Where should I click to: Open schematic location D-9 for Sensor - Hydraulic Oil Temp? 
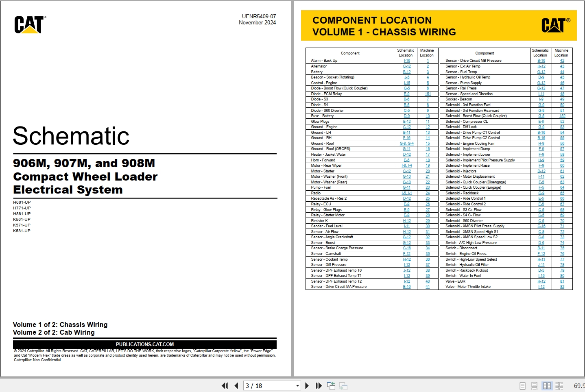pyautogui.click(x=541, y=77)
